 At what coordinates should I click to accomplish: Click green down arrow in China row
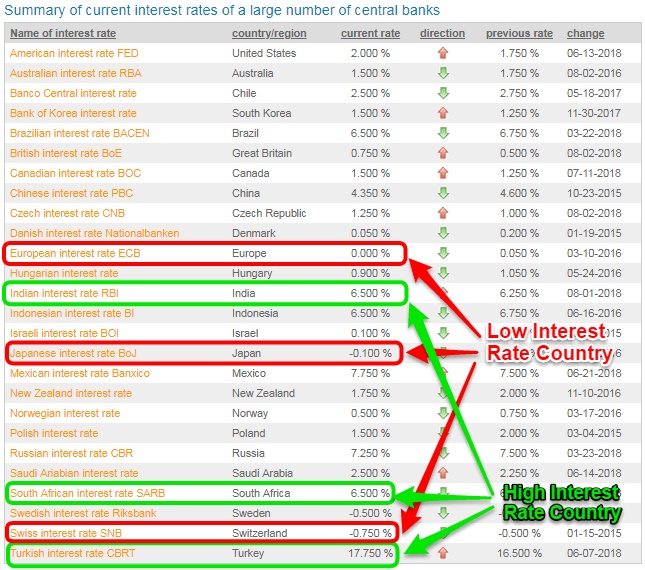click(443, 193)
